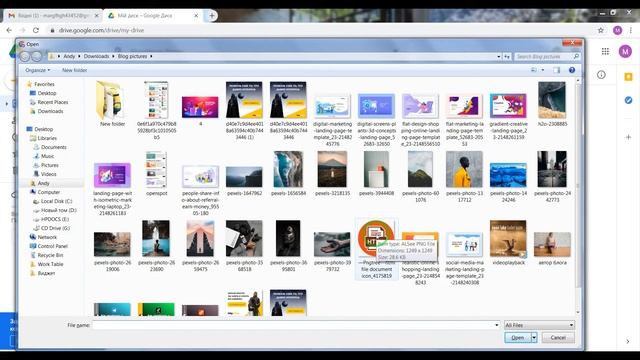Select the pexels-3218135 photo

[x=332, y=173]
